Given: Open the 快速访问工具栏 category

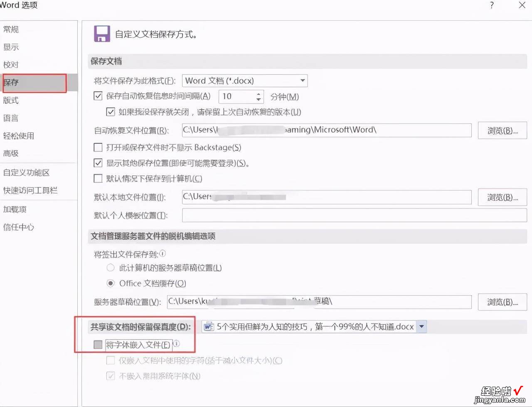Looking at the screenshot, I should pos(30,190).
